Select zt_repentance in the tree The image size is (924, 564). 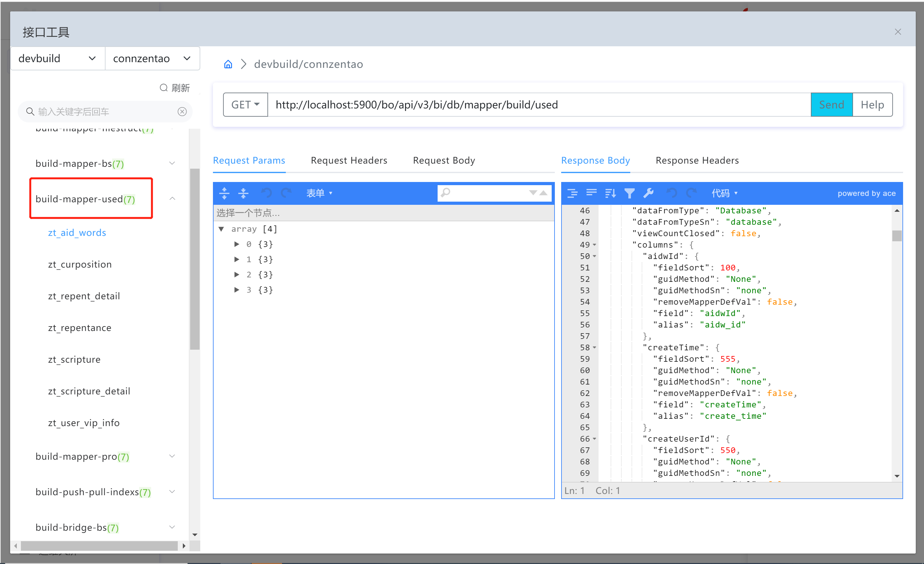pos(80,327)
